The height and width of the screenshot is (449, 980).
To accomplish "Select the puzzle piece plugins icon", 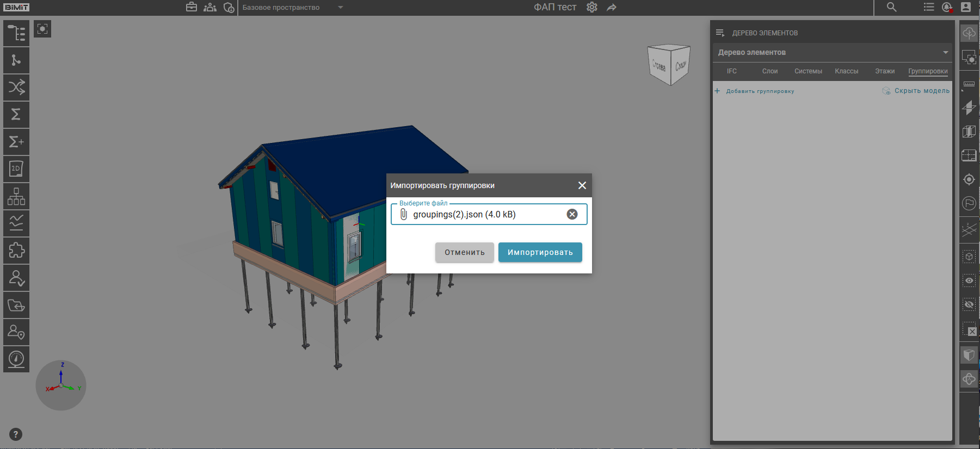I will tap(16, 251).
